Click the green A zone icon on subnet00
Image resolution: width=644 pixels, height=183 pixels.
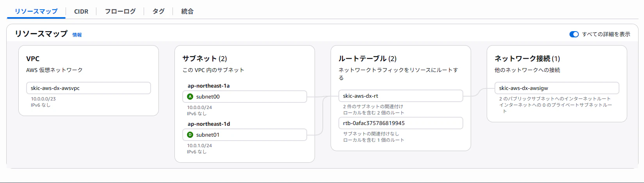point(190,97)
